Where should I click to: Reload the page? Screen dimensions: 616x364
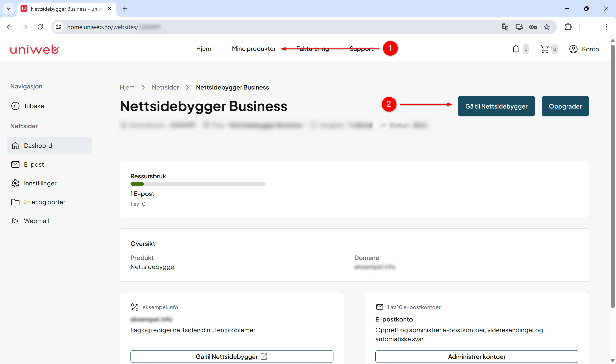click(40, 27)
